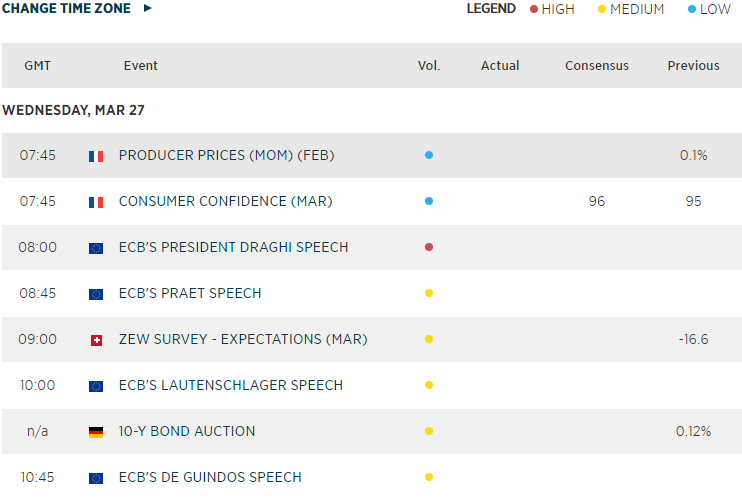Screen dimensions: 742x501
Task: Click the yellow Medium legend dot
Action: click(x=601, y=9)
